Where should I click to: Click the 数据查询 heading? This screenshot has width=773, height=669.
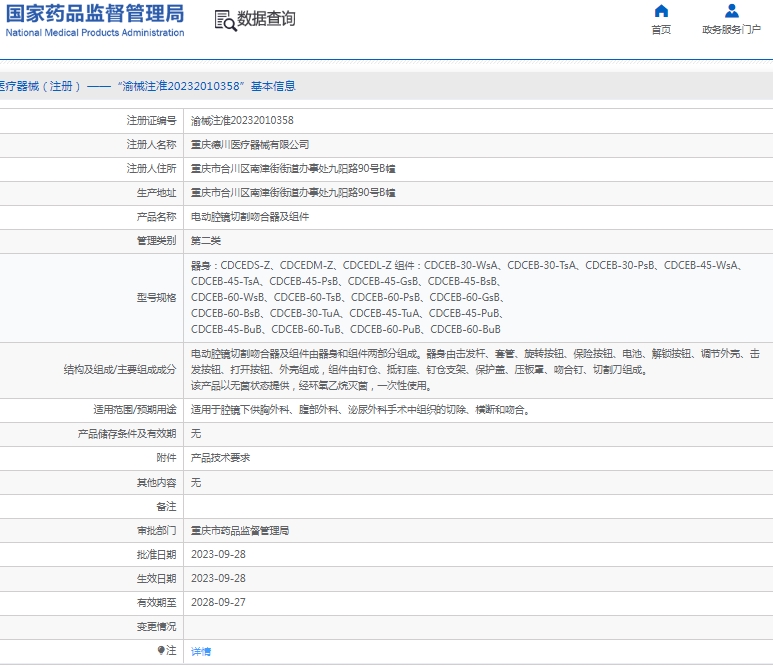(266, 19)
